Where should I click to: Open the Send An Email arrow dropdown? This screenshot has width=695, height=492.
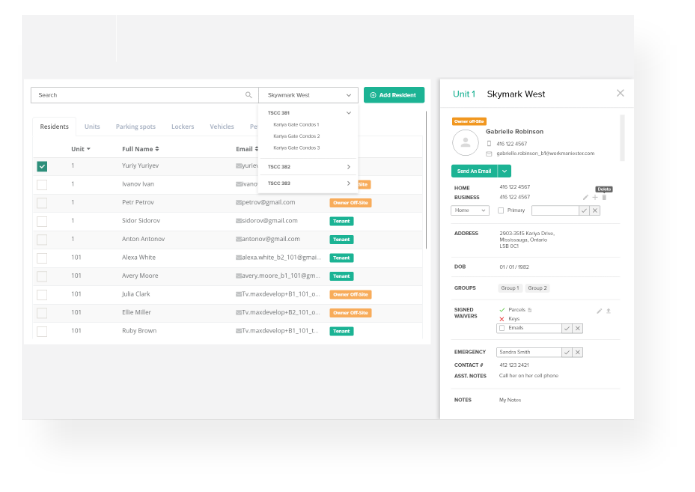click(504, 171)
